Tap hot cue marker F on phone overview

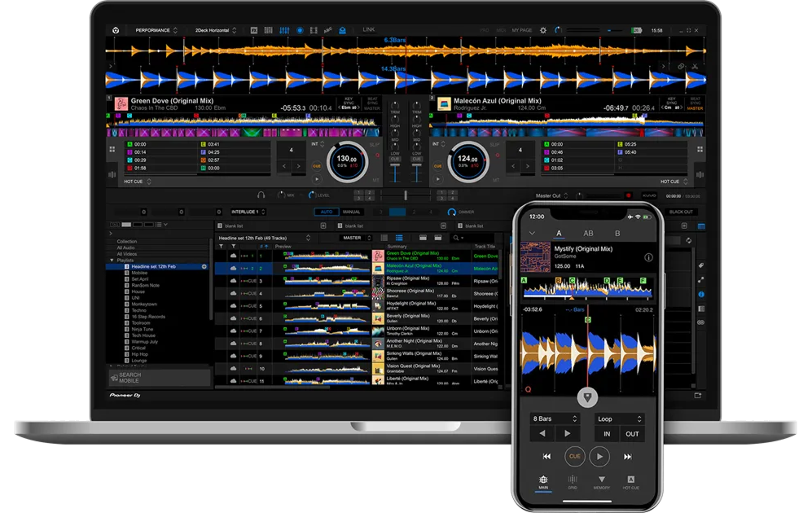pyautogui.click(x=643, y=281)
